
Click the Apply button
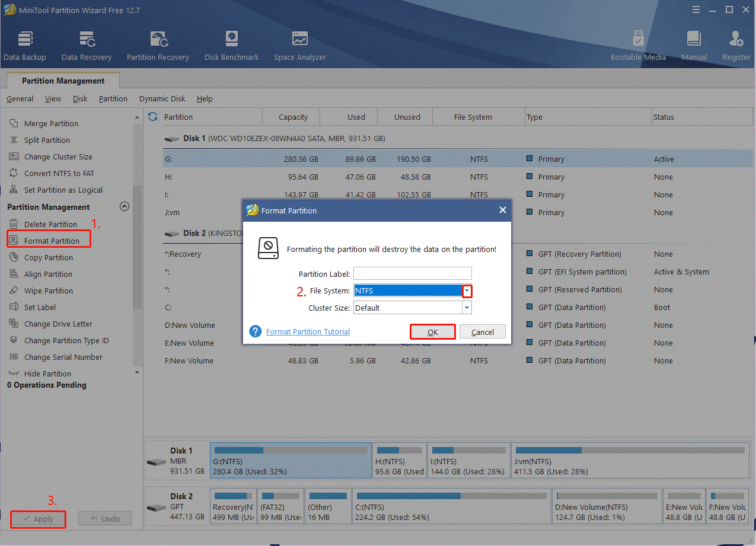(39, 519)
